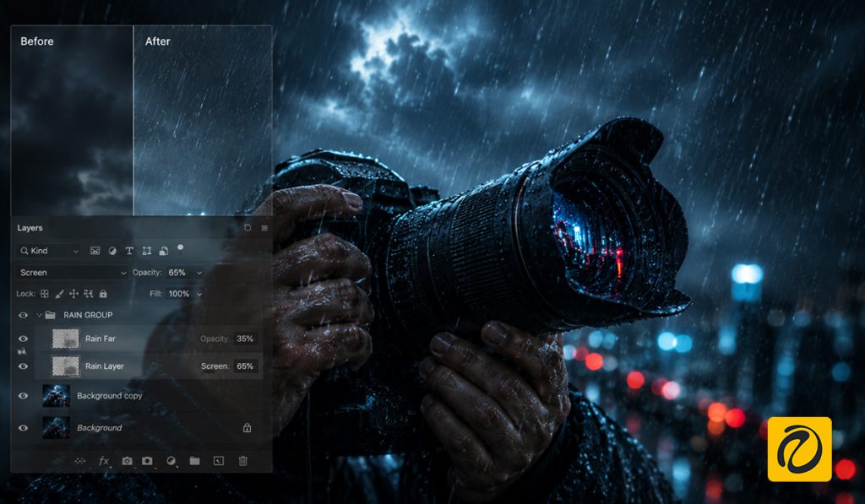Hide the RAIN GROUP with eye icon
This screenshot has height=504, width=865.
coord(23,315)
